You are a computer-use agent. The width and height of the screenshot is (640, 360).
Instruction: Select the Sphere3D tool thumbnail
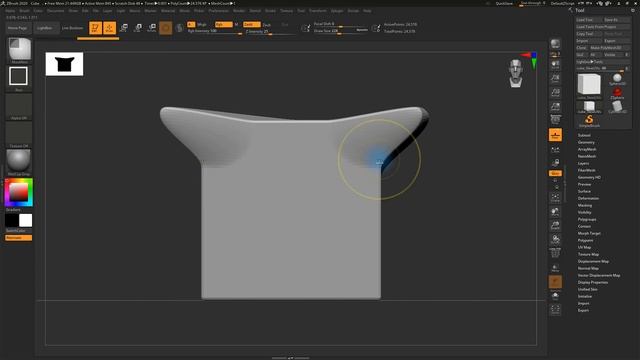coord(617,79)
